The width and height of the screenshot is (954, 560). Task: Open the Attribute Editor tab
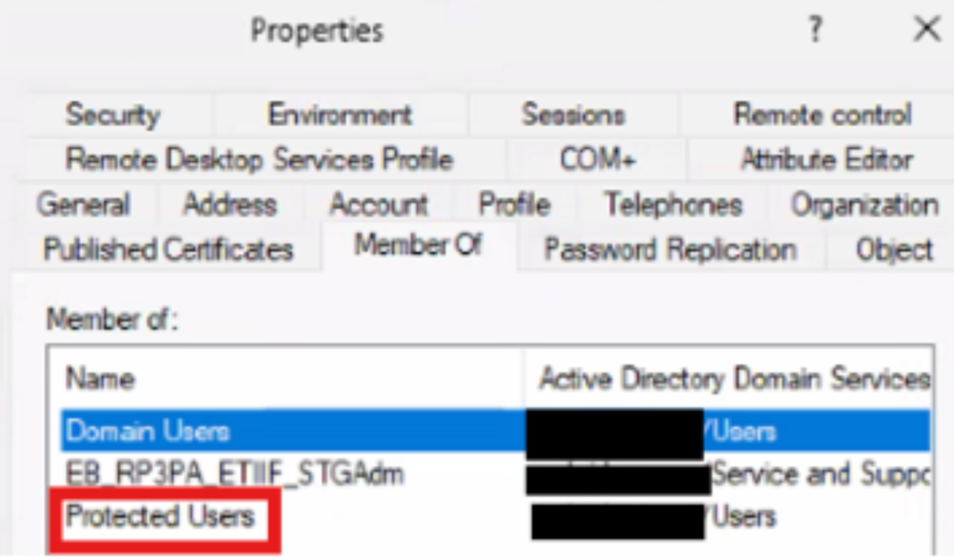826,160
